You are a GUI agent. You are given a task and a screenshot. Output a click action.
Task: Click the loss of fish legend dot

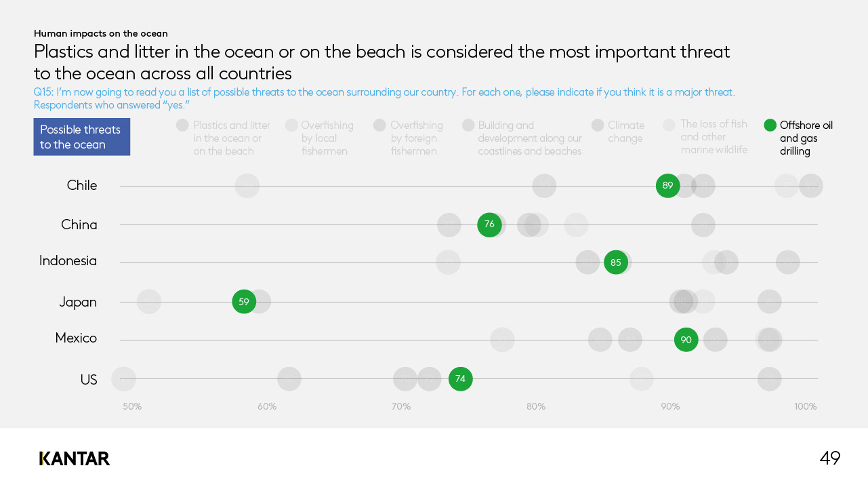click(669, 125)
